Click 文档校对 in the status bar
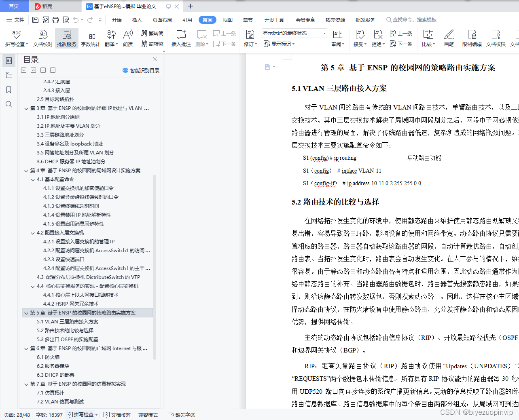The width and height of the screenshot is (519, 420). click(x=117, y=415)
